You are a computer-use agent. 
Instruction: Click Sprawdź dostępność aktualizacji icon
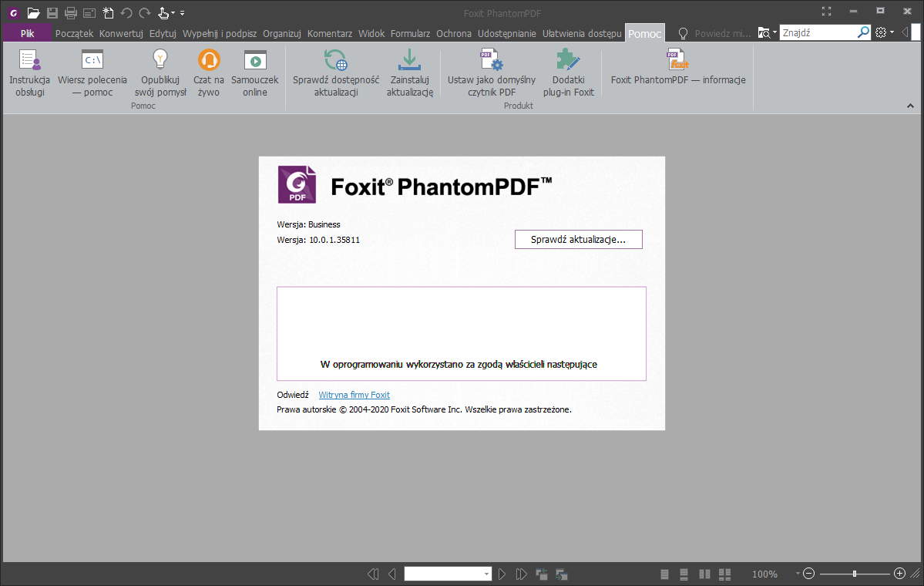tap(336, 59)
